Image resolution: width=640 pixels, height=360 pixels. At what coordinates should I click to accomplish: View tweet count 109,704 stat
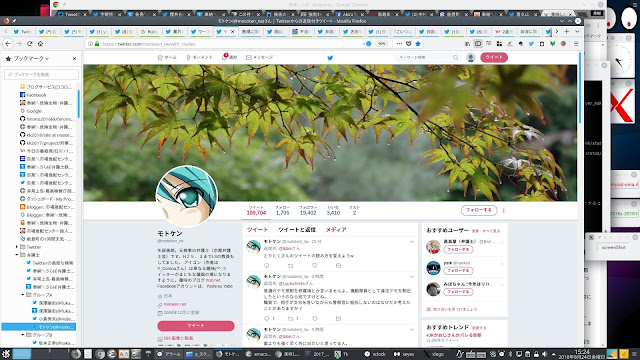click(x=256, y=210)
